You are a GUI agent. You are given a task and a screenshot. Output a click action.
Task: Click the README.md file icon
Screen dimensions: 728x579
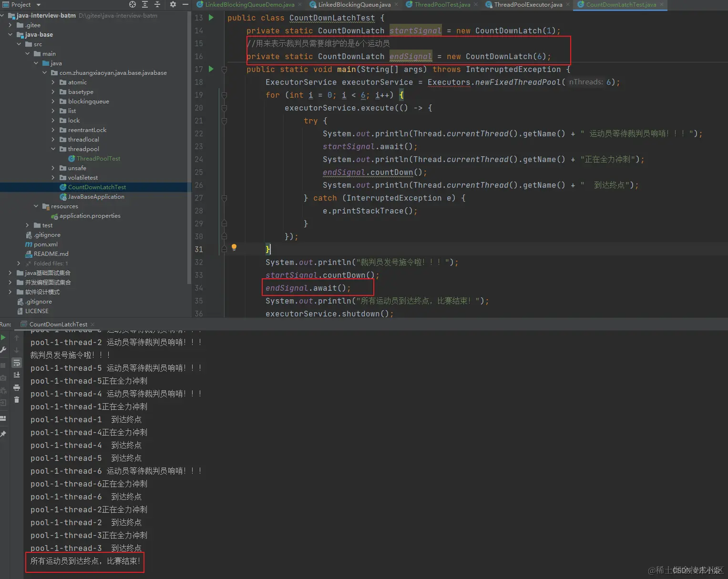point(29,254)
